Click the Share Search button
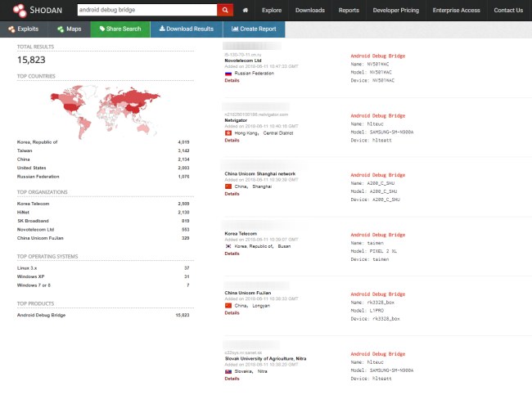This screenshot has width=532, height=395. click(x=120, y=29)
